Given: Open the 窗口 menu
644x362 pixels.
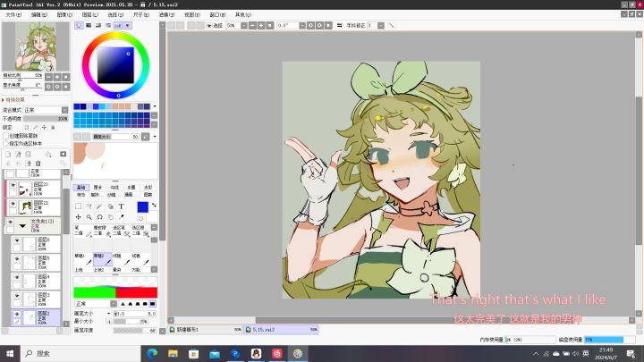Looking at the screenshot, I should 217,14.
